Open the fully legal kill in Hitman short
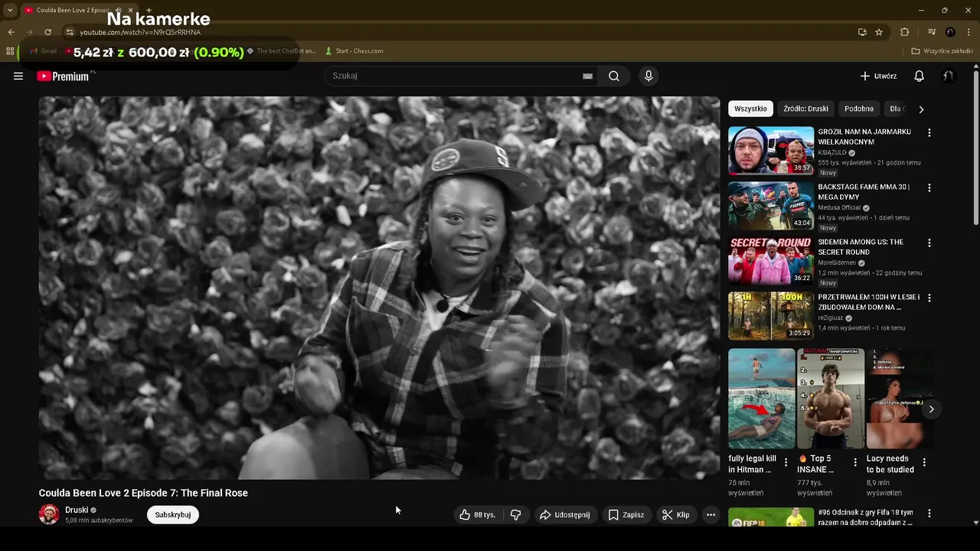The image size is (980, 551). click(x=762, y=399)
